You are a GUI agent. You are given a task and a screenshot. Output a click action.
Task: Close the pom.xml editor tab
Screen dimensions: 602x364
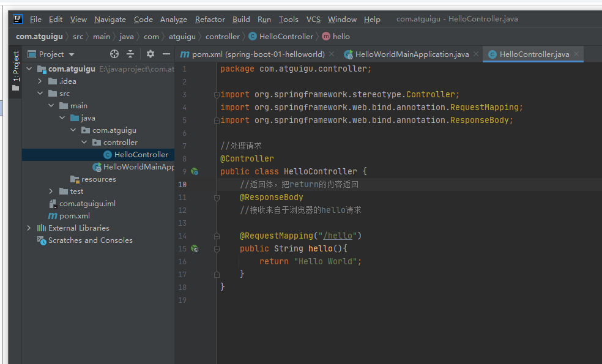click(x=332, y=54)
